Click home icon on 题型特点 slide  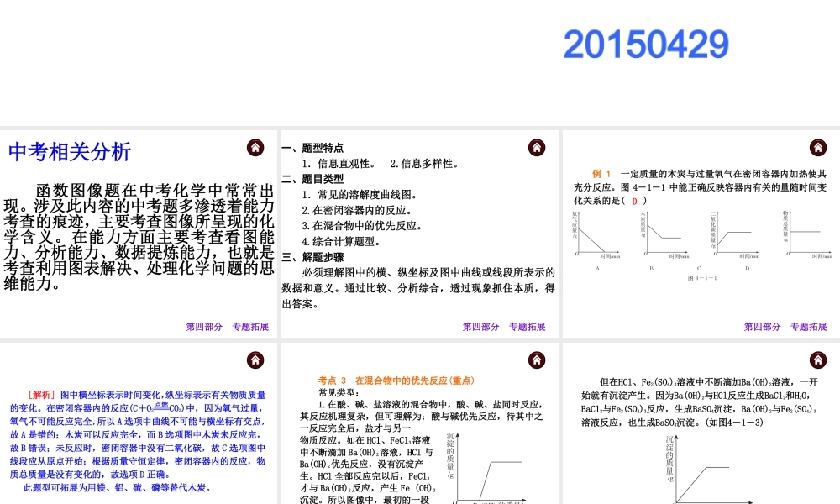(x=537, y=147)
